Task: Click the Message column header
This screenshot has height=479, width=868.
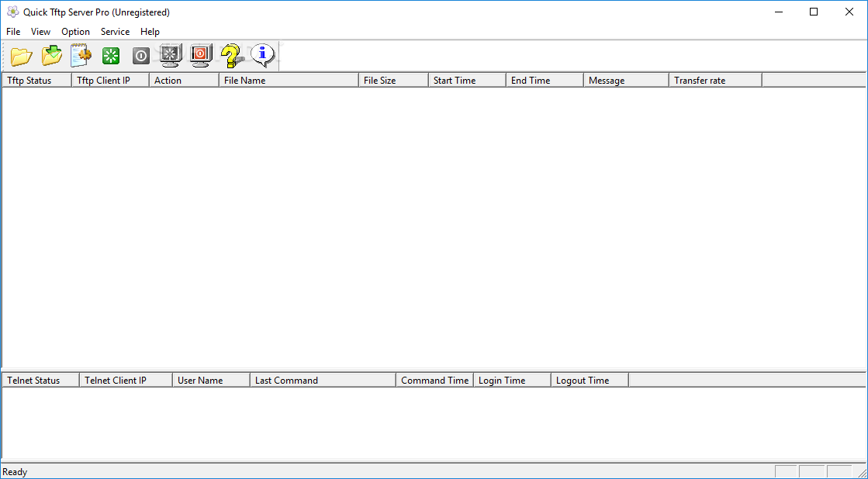Action: [626, 80]
